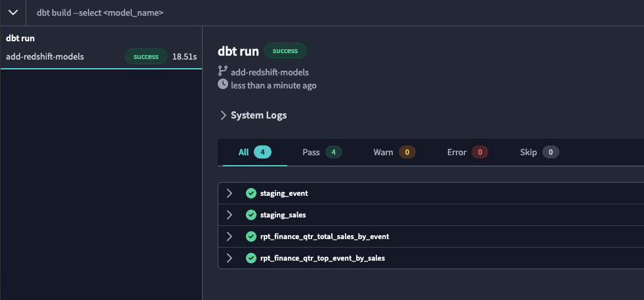Click the 18.51s duration text
The height and width of the screenshot is (300, 644).
pos(184,56)
